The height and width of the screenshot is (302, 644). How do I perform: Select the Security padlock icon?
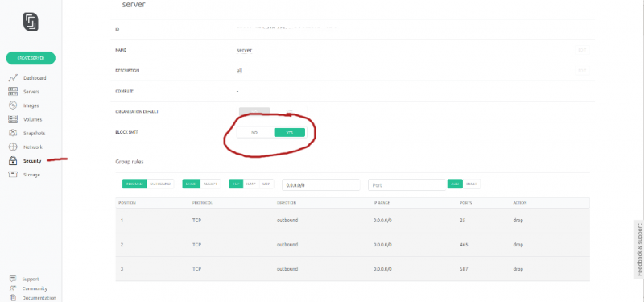[13, 160]
